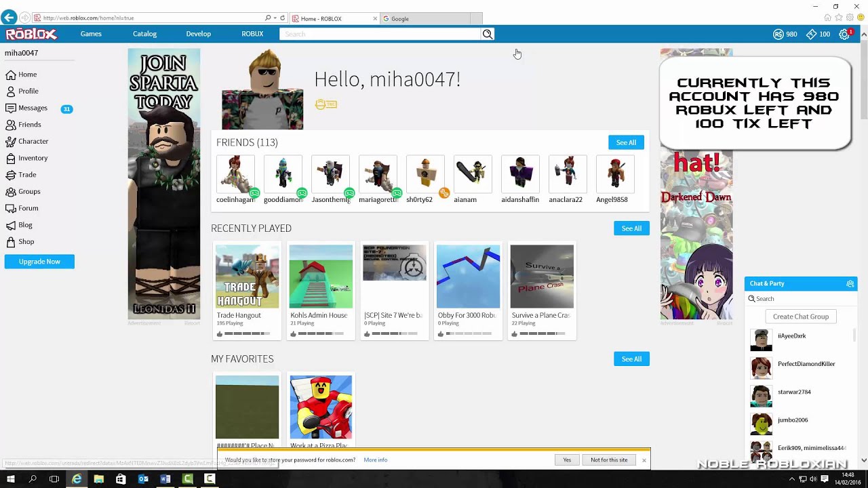This screenshot has width=868, height=488.
Task: Click the Forum sidebar icon
Action: [10, 208]
